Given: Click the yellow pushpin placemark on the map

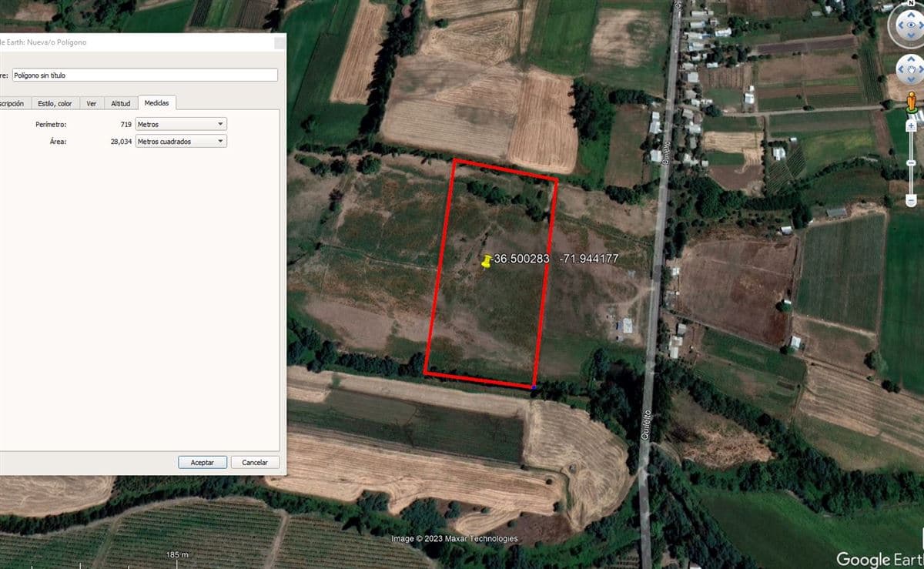Looking at the screenshot, I should (487, 261).
